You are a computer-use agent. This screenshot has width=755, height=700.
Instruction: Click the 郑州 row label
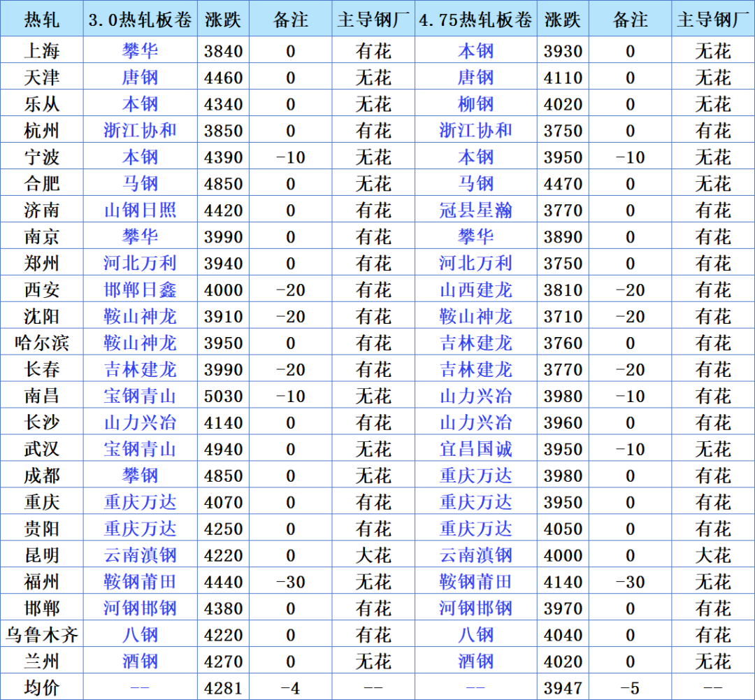tap(42, 263)
